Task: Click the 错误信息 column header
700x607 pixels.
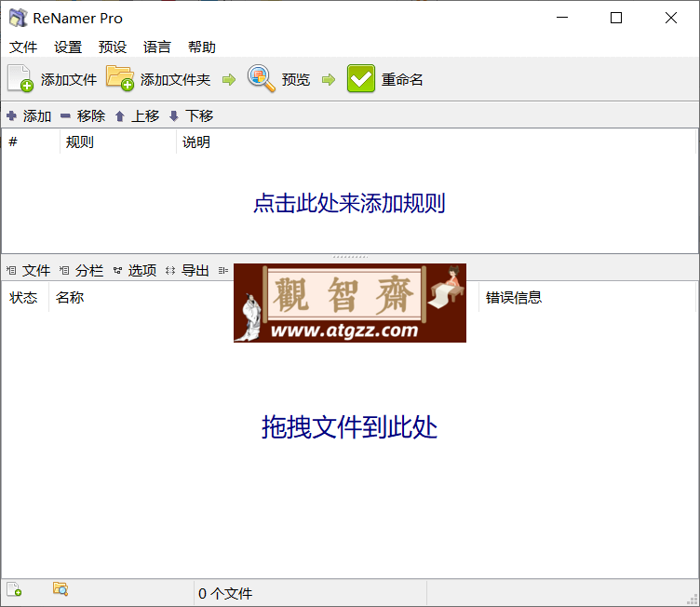Action: 587,298
